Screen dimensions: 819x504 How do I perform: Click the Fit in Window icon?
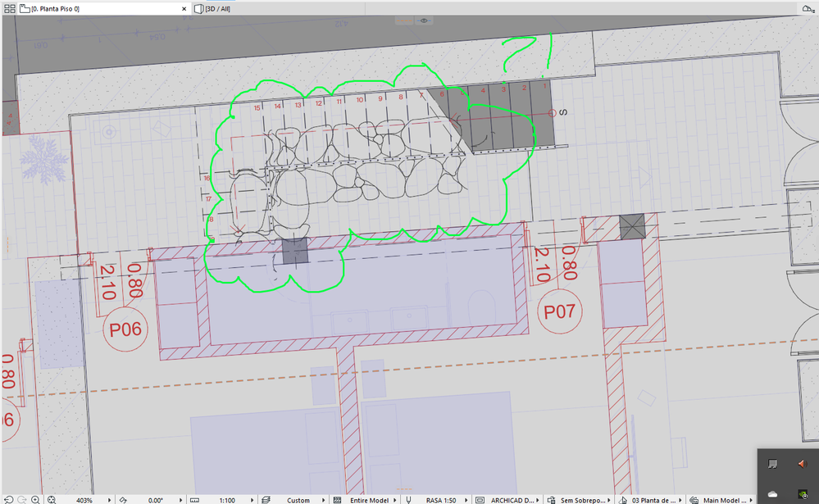51,500
